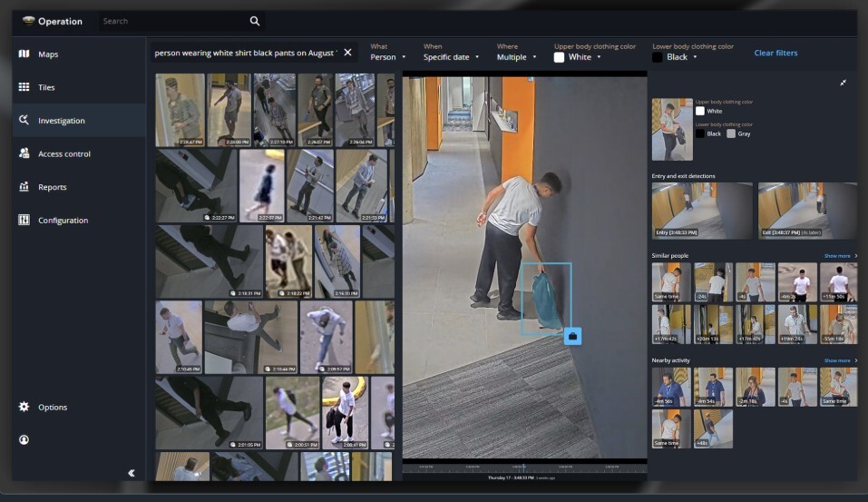The height and width of the screenshot is (502, 868).
Task: Open the user account icon
Action: pyautogui.click(x=24, y=439)
